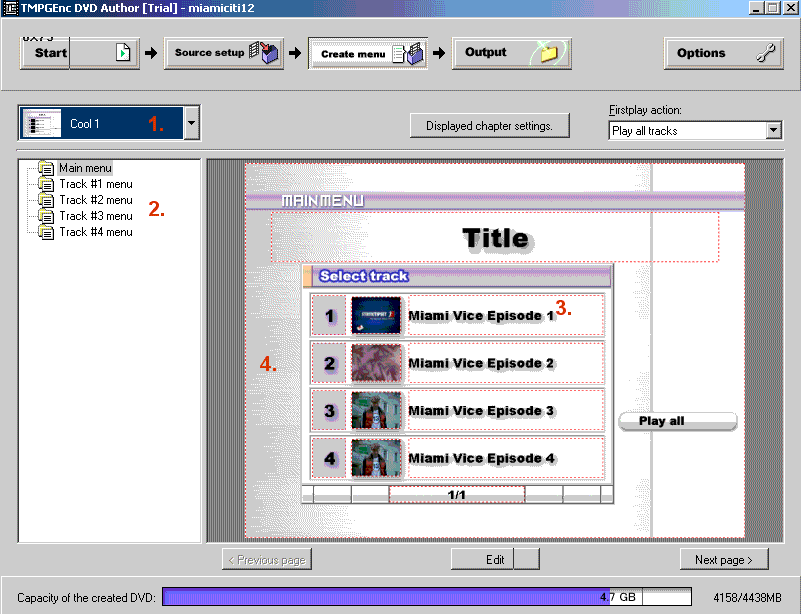Viewport: 801px width, 614px height.
Task: Click the small blank button beside Edit
Action: pyautogui.click(x=527, y=560)
